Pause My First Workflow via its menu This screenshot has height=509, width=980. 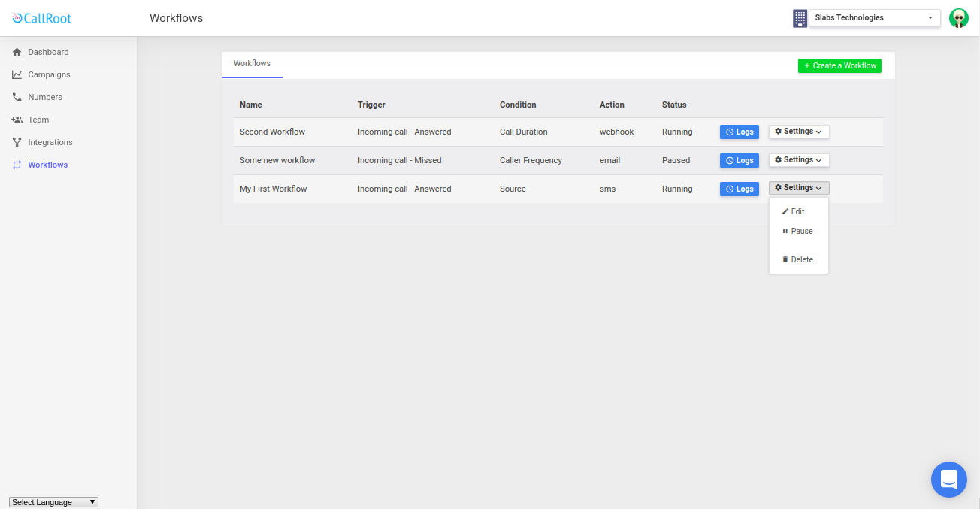pyautogui.click(x=798, y=231)
